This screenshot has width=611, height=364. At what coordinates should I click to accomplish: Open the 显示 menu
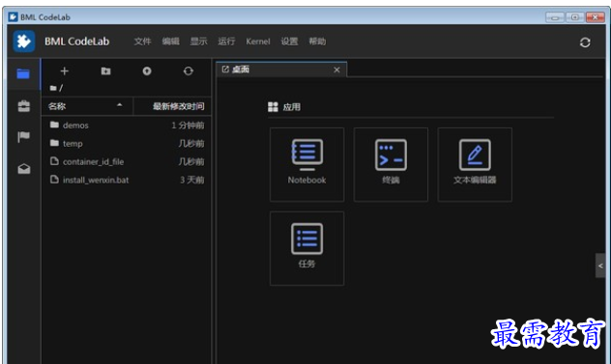[x=199, y=42]
